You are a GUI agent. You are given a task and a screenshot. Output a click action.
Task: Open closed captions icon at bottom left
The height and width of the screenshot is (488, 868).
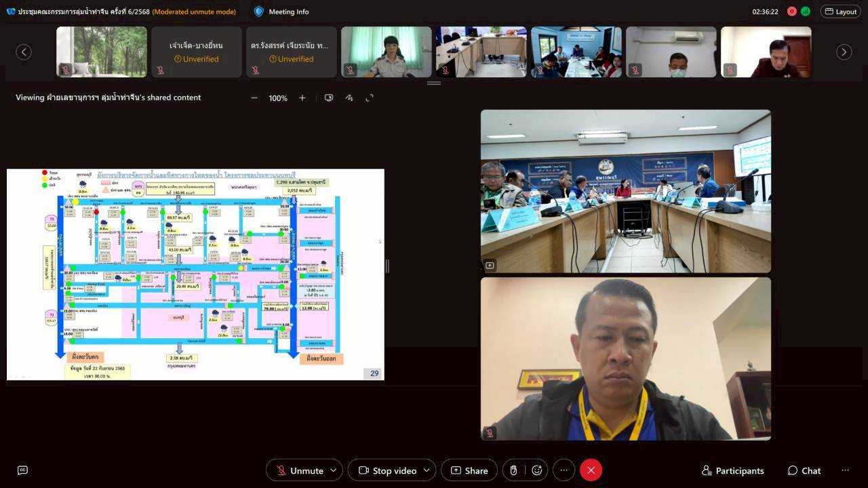22,470
